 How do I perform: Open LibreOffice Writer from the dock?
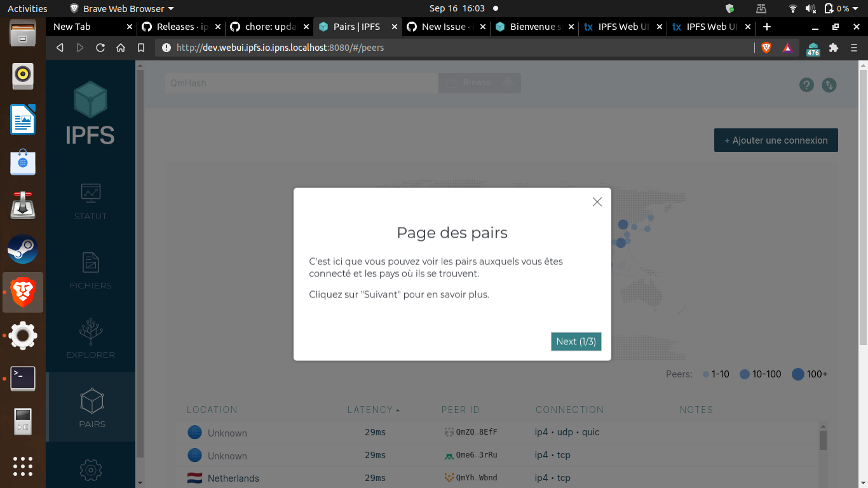[x=23, y=119]
